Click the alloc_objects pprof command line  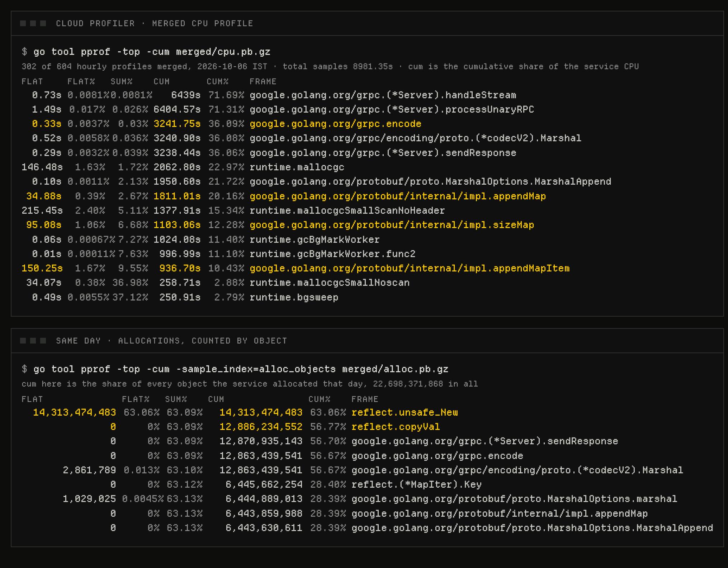pos(235,369)
